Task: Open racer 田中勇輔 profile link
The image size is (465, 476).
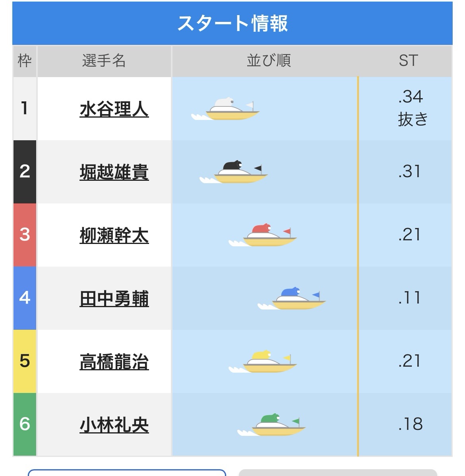Action: point(114,298)
